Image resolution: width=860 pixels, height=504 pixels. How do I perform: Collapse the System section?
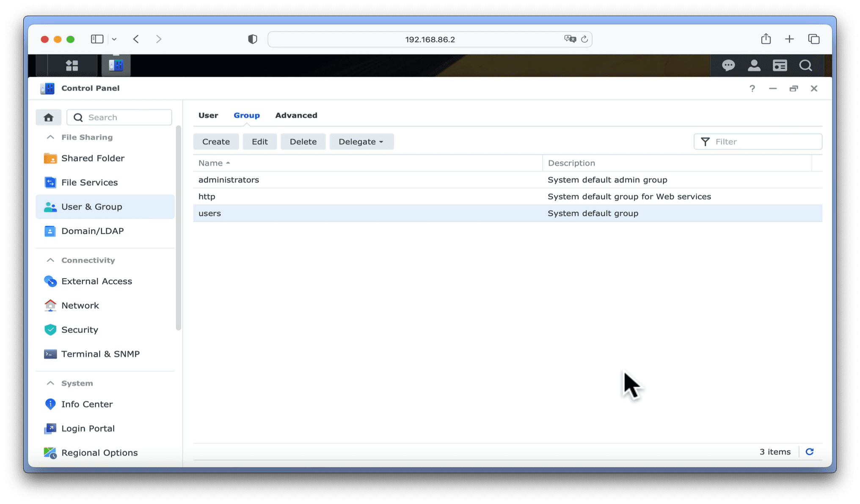coord(50,383)
